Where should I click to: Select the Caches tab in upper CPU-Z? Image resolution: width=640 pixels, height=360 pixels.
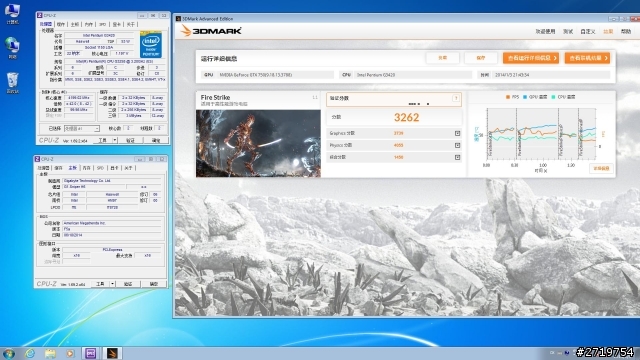pos(61,24)
